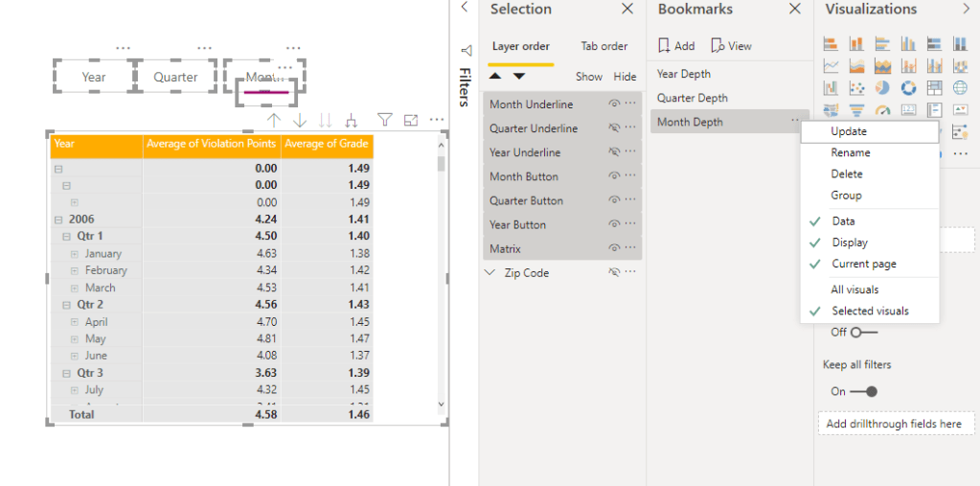Screen dimensions: 980x486
Task: Toggle the Off slider under context menu
Action: pos(863,333)
